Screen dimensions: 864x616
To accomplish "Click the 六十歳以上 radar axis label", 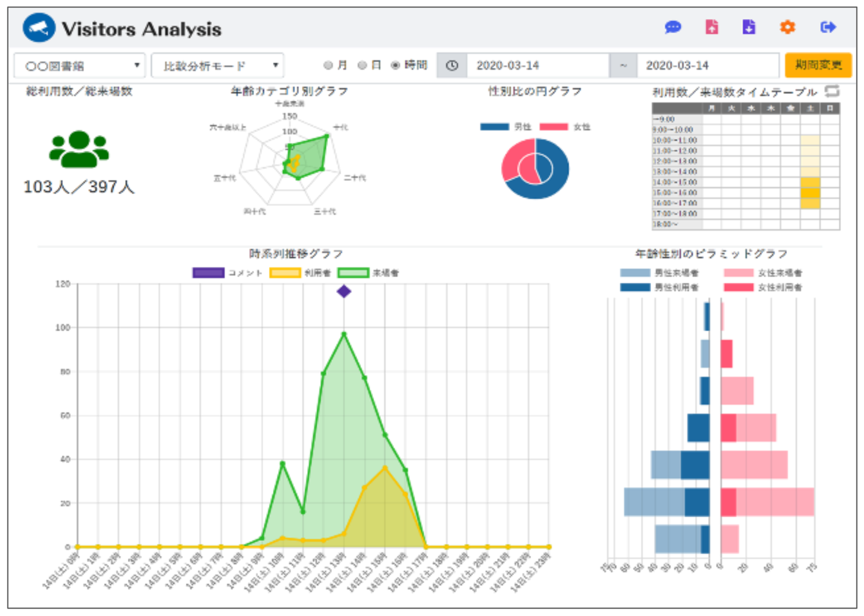I will tap(228, 127).
